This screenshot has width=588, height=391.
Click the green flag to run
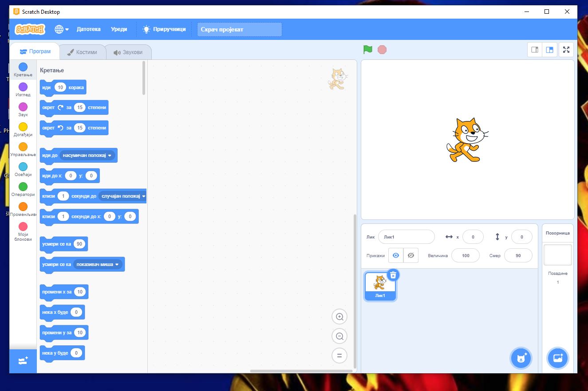click(367, 50)
